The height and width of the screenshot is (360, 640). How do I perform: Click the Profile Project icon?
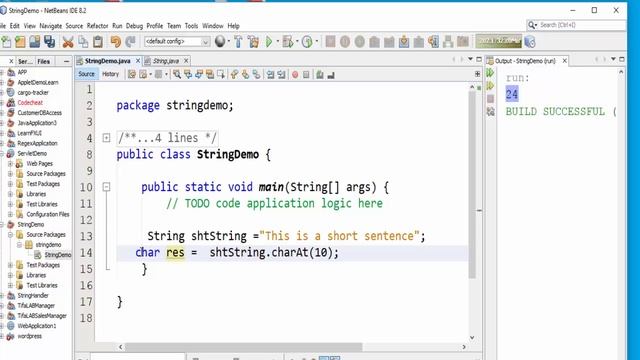(x=307, y=42)
